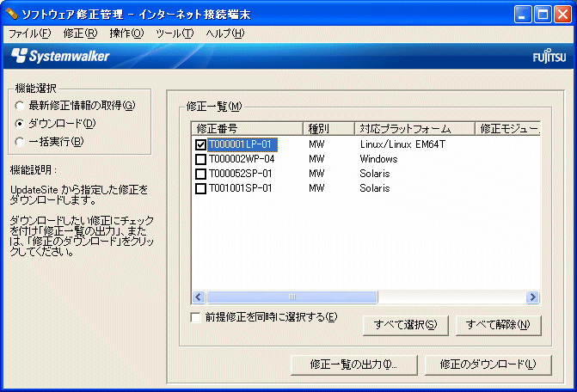The image size is (577, 392).
Task: Open the 修正(R) menu
Action: (x=80, y=34)
